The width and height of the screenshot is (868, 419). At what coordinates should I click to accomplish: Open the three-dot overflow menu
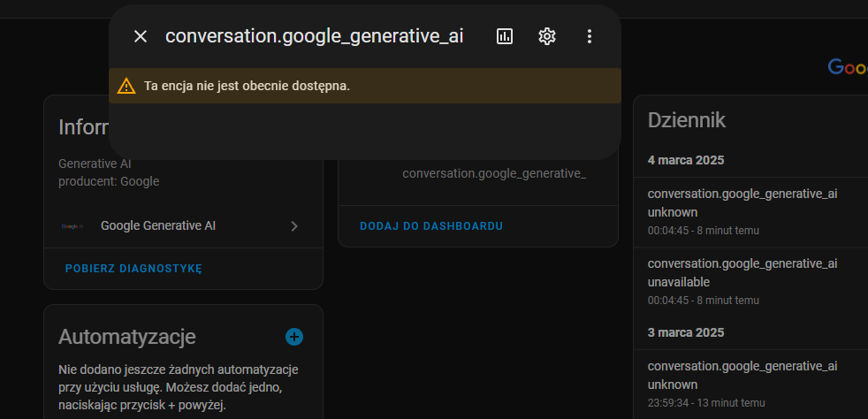click(x=590, y=36)
